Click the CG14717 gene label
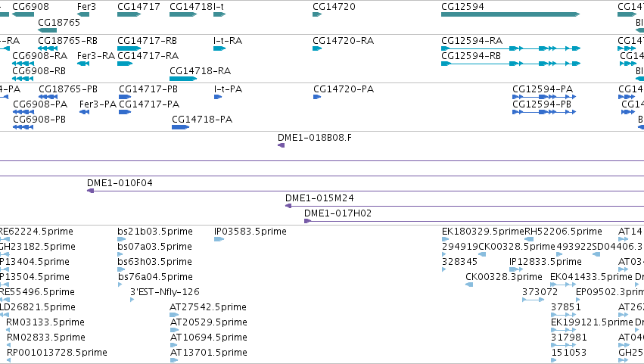Viewport: 644px width, 364px height. tap(138, 7)
